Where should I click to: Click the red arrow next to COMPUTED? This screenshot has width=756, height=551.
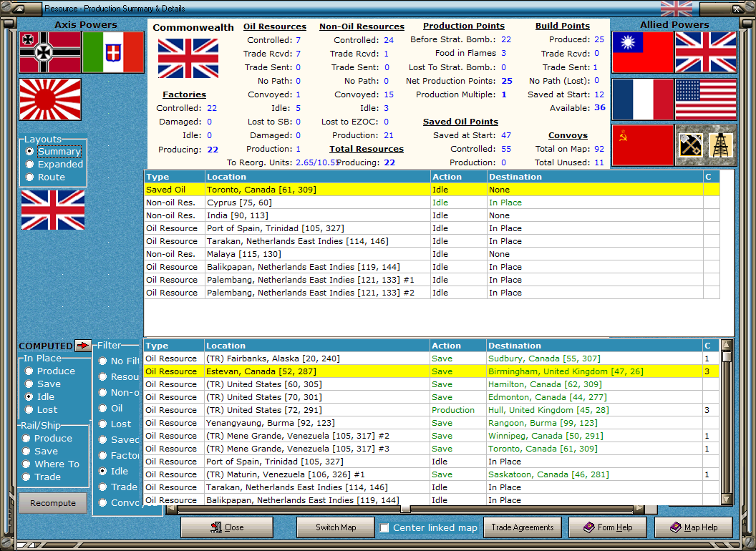point(83,345)
